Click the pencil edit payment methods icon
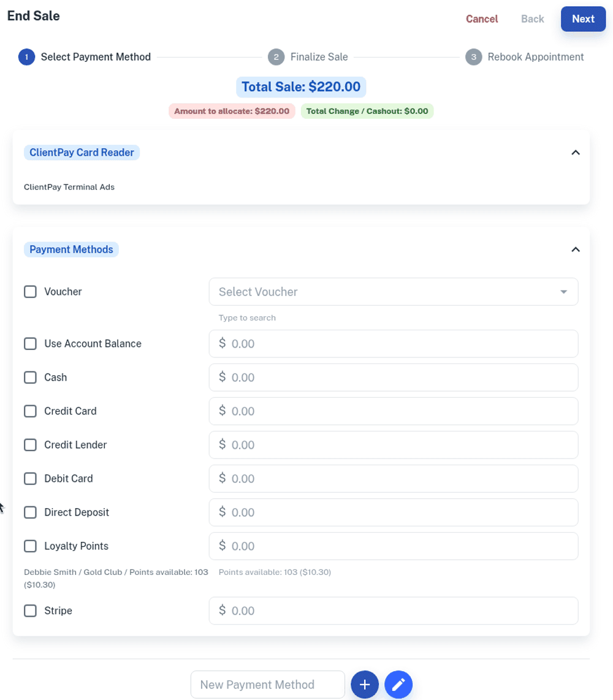 pyautogui.click(x=398, y=685)
